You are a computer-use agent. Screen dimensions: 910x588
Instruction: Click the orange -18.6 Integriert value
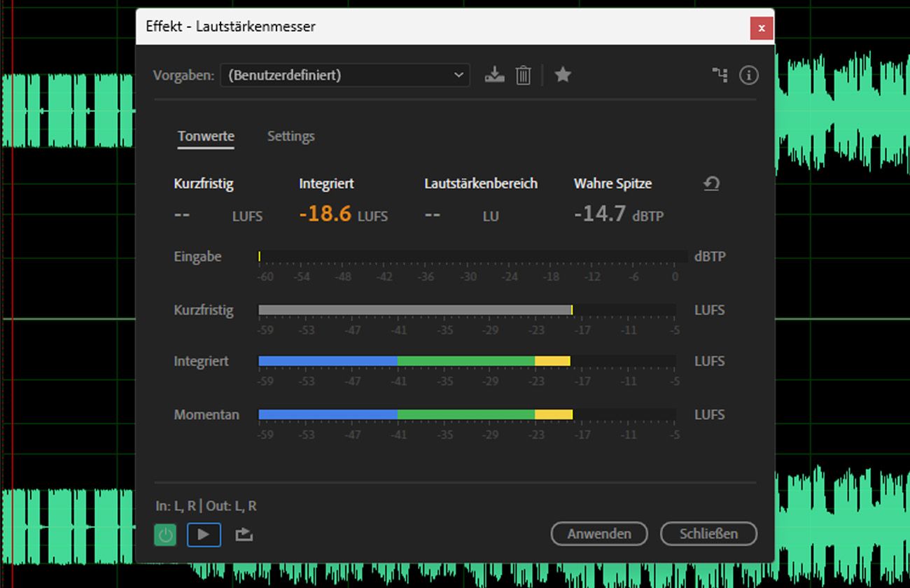325,213
